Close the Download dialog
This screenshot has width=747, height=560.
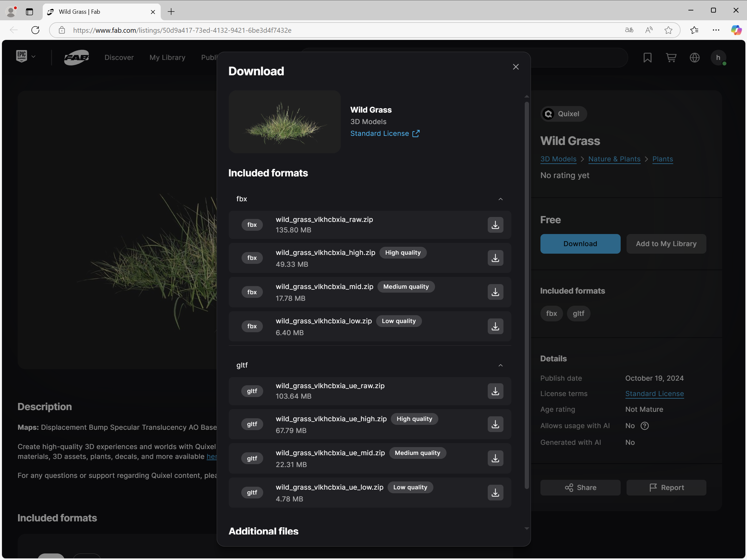click(515, 67)
